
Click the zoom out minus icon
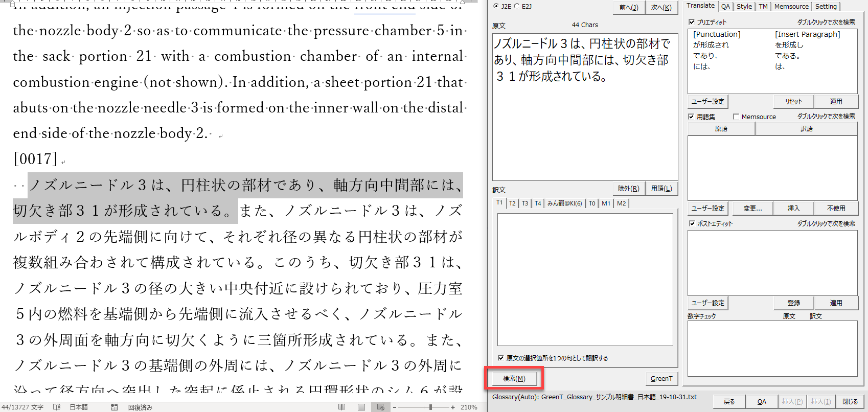click(x=394, y=407)
